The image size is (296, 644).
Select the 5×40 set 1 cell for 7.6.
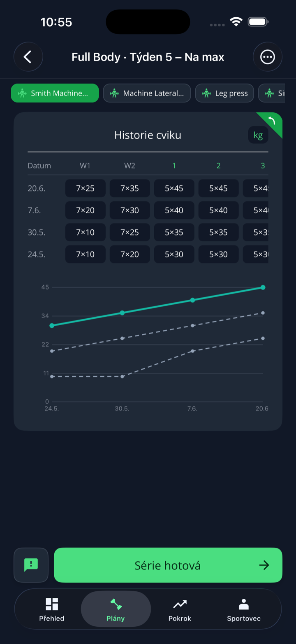(174, 210)
